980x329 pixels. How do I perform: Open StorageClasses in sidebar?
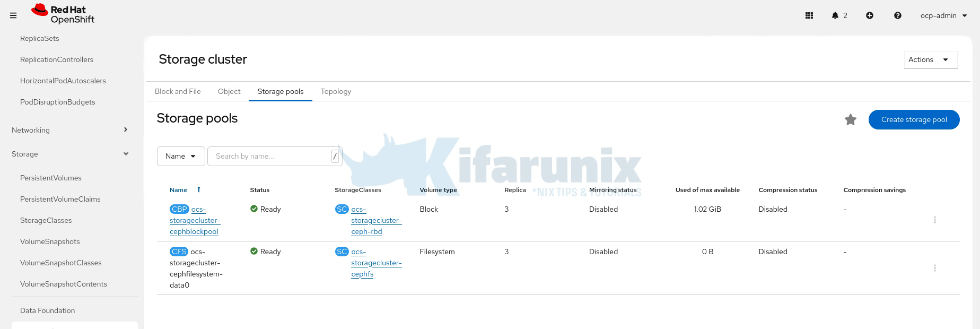coord(46,220)
